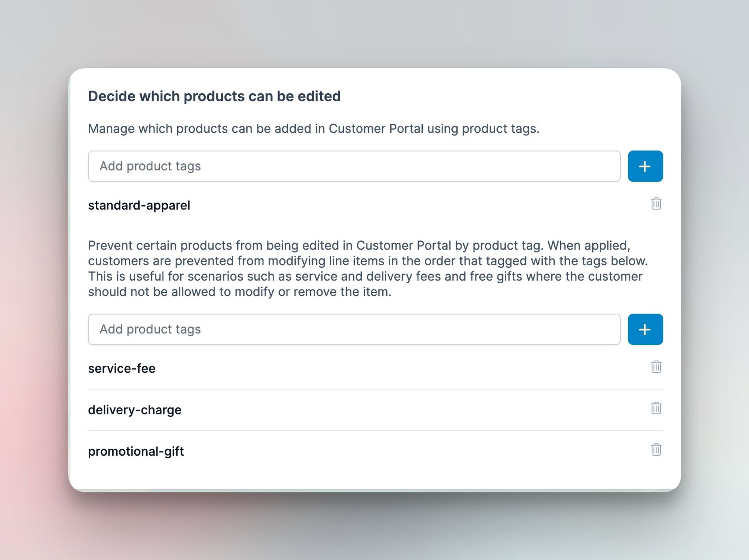Select the standard-apparel tag label
Viewport: 749px width, 560px height.
[x=139, y=205]
